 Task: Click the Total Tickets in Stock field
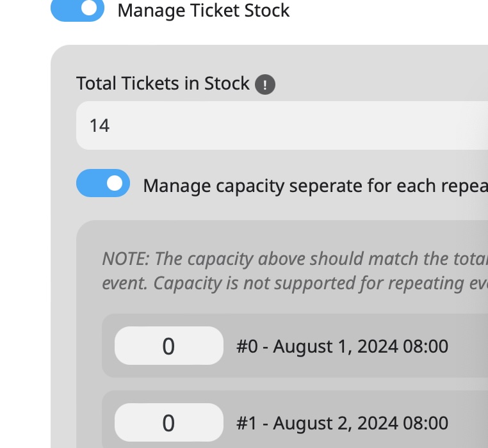pyautogui.click(x=282, y=125)
